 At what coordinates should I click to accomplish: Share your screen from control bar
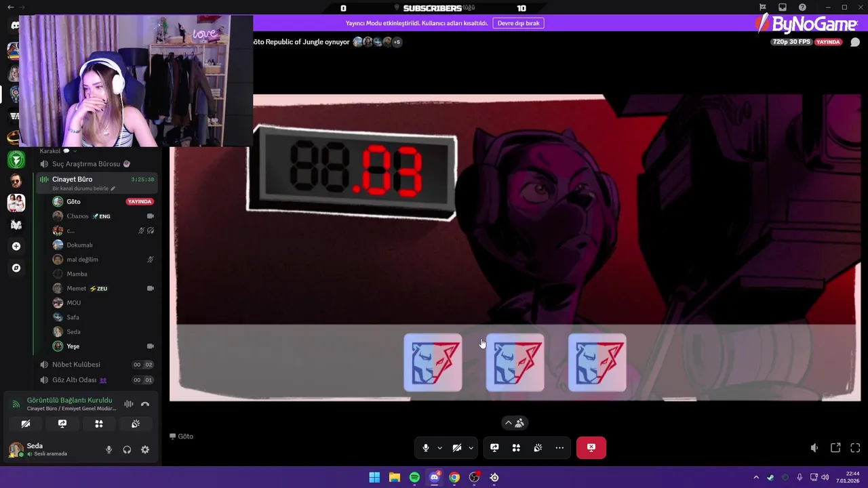pos(494,447)
